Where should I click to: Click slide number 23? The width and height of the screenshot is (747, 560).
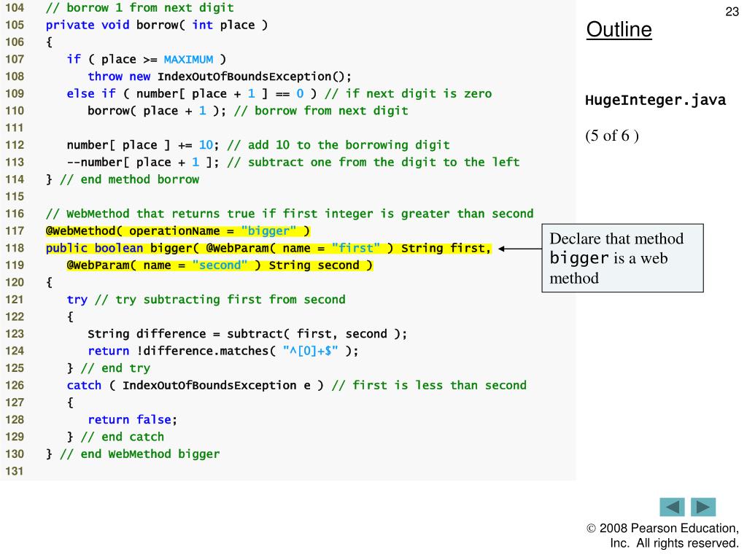pos(732,12)
